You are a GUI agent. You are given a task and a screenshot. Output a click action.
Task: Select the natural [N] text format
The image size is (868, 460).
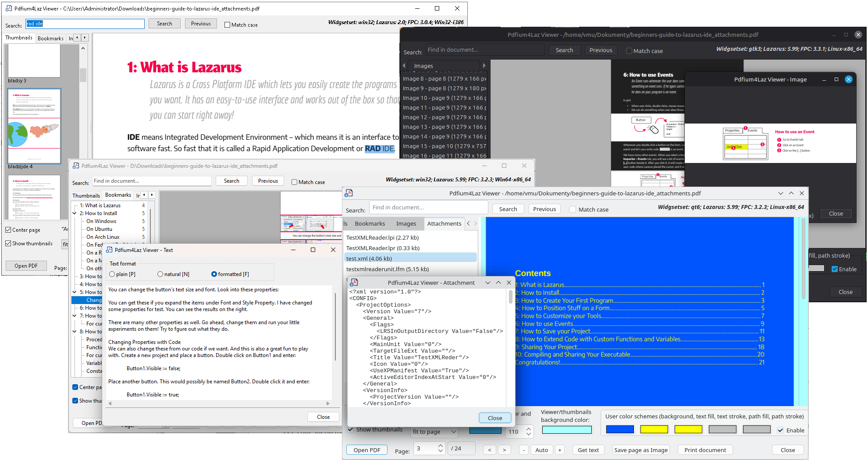pyautogui.click(x=160, y=274)
